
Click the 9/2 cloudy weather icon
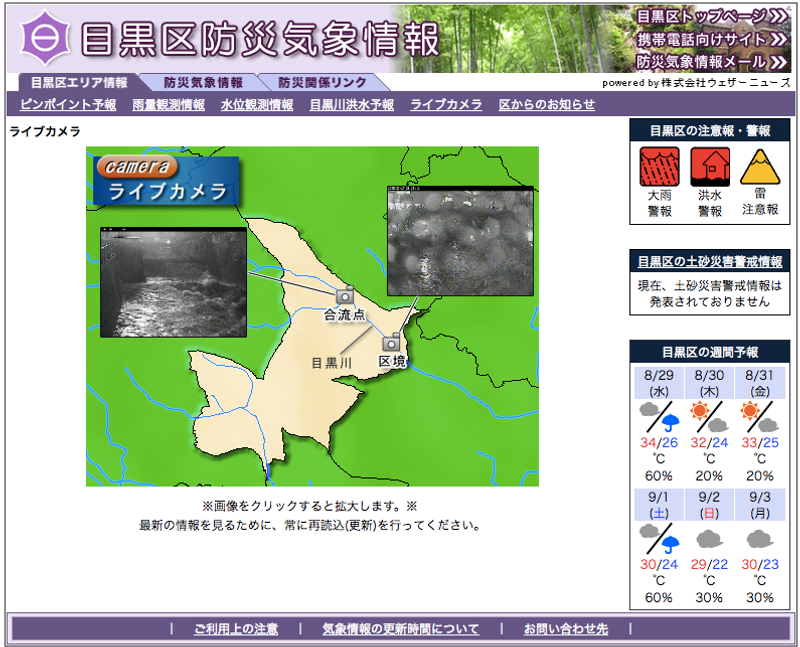[x=709, y=540]
